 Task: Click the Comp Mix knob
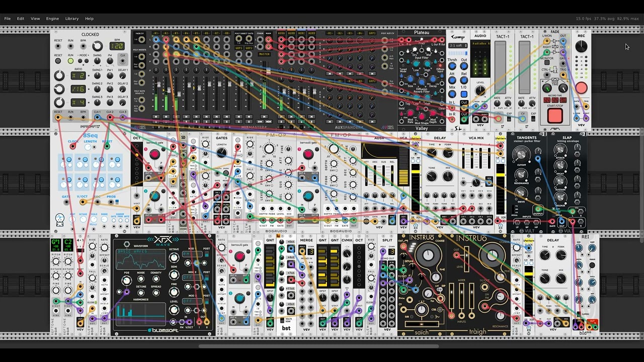452,94
